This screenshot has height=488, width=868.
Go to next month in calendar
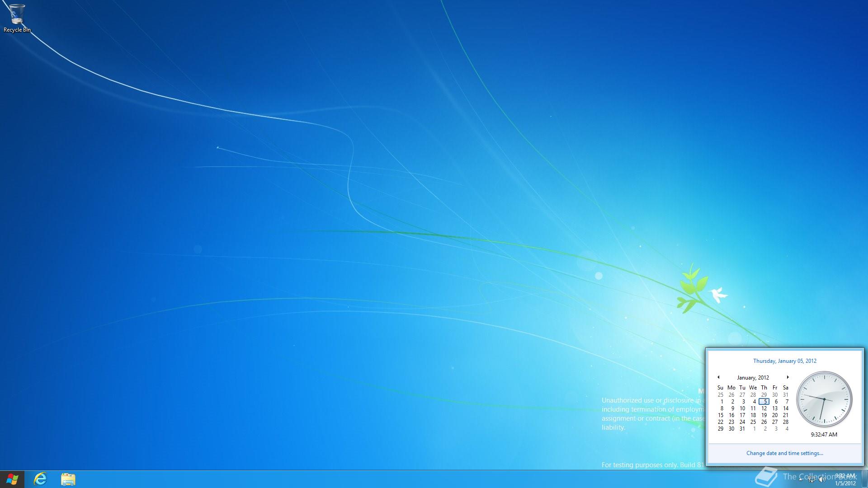pos(788,377)
